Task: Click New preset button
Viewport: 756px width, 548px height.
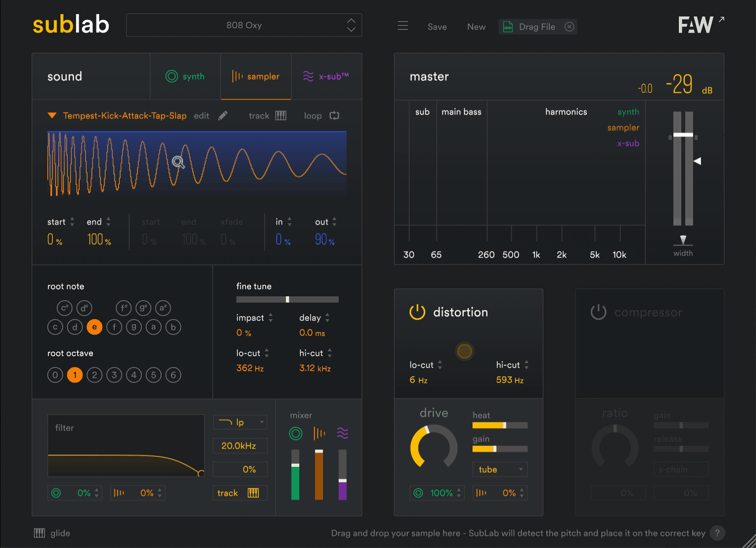Action: [x=476, y=27]
